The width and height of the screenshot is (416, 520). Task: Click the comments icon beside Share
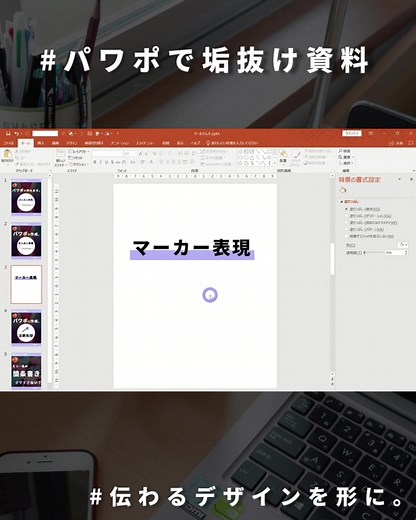click(x=411, y=143)
